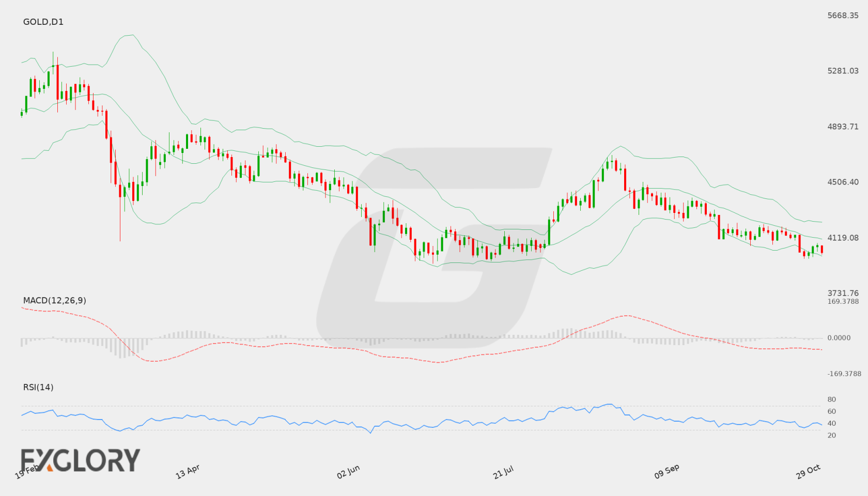Click the RSI 40 level label
The image size is (868, 496).
pyautogui.click(x=832, y=423)
